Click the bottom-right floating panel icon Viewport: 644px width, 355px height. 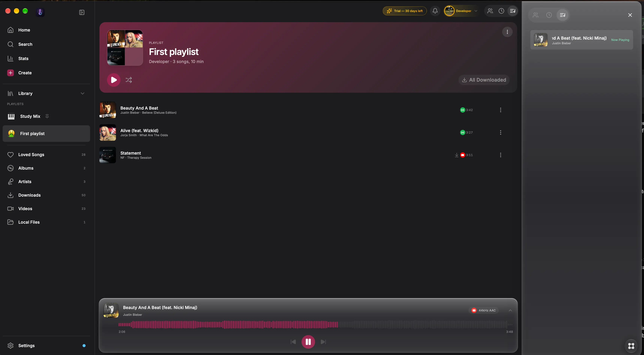coord(631,346)
